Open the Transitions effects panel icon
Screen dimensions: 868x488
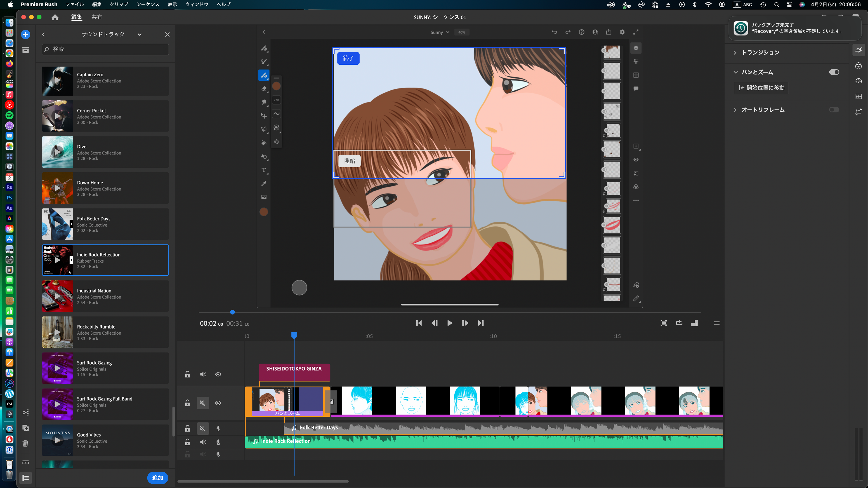pyautogui.click(x=858, y=50)
